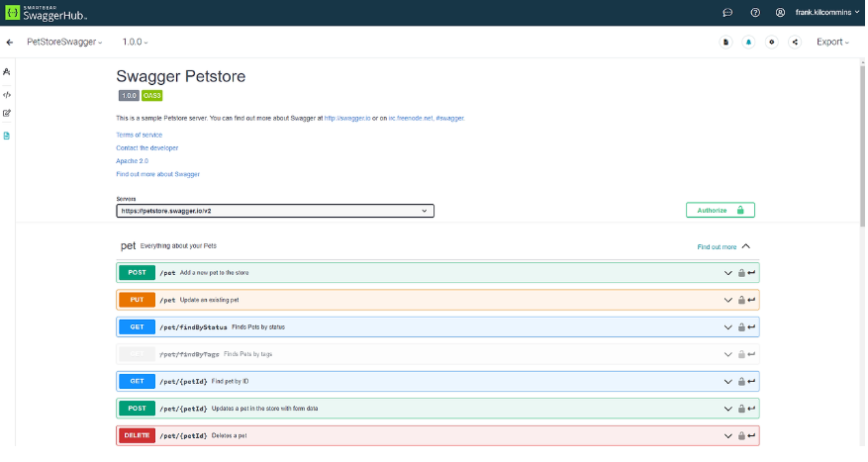Open the form editor icon in sidebar
This screenshot has width=868, height=462.
[x=7, y=113]
